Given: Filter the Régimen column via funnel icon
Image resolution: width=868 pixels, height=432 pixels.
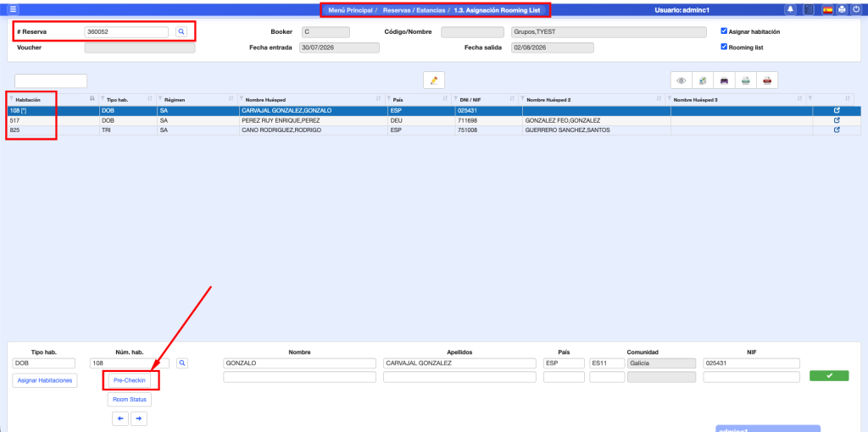Looking at the screenshot, I should point(160,98).
